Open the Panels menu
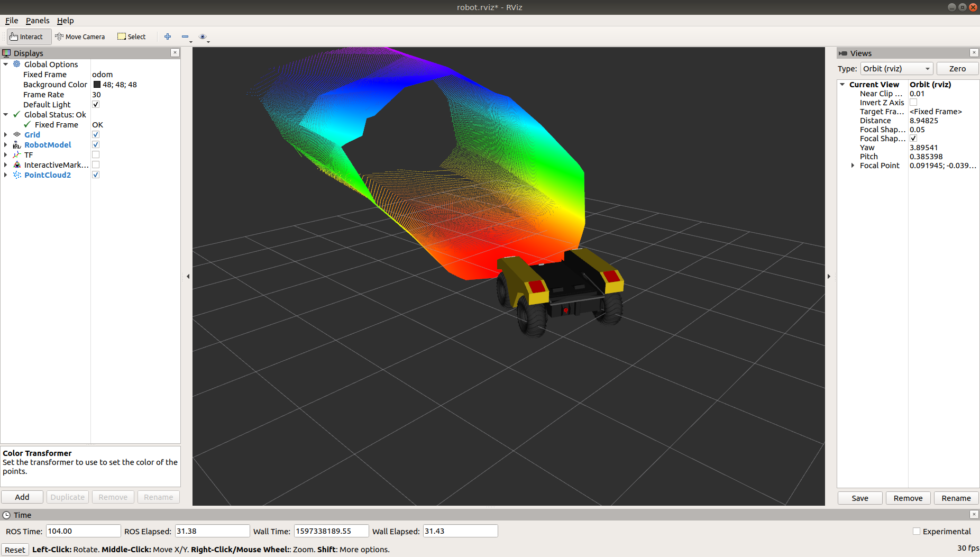 tap(38, 21)
